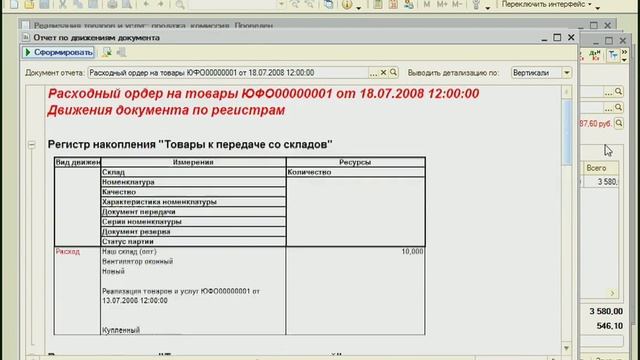
Task: Click the Серия номенклатуры header cell
Action: click(x=193, y=222)
